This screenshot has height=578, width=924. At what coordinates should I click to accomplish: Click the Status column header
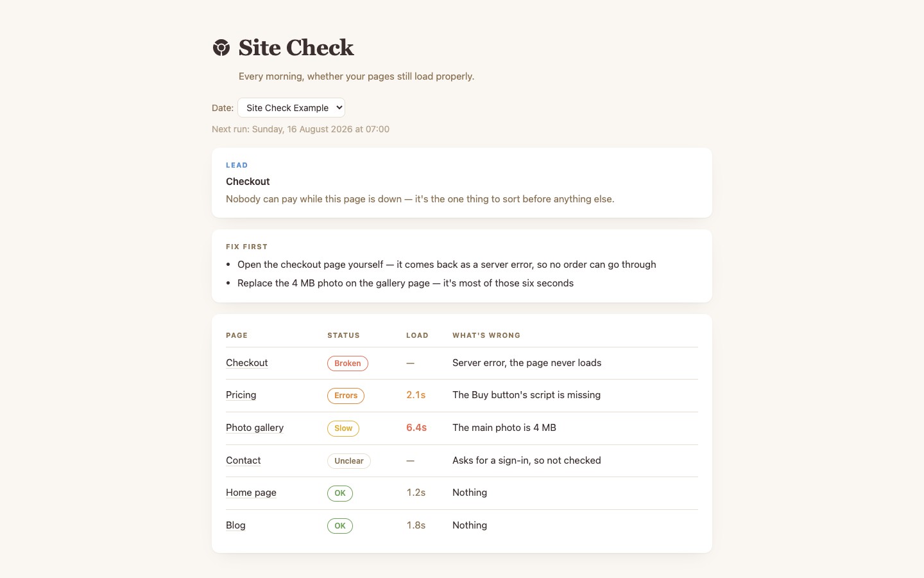[343, 335]
